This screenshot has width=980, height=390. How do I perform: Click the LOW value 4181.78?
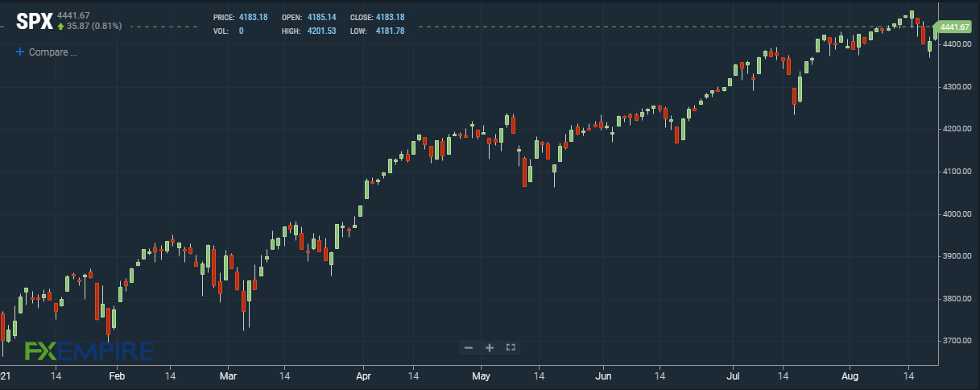[390, 31]
